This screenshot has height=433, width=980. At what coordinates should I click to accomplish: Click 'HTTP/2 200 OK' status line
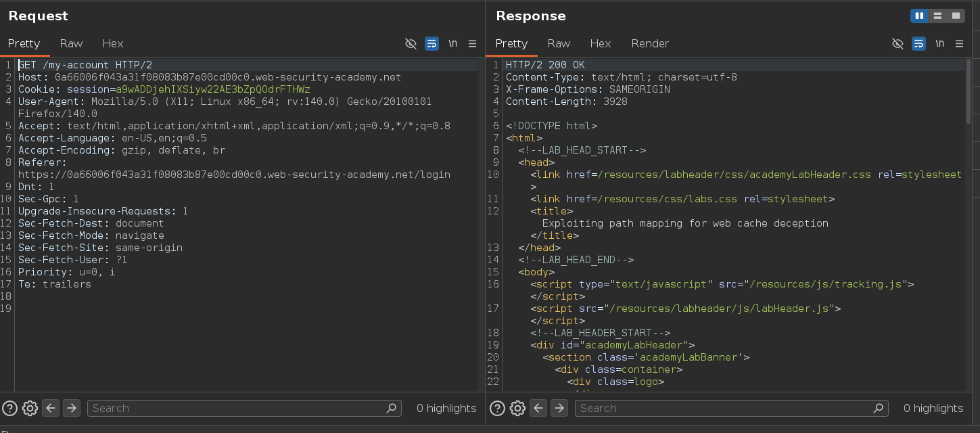[545, 65]
